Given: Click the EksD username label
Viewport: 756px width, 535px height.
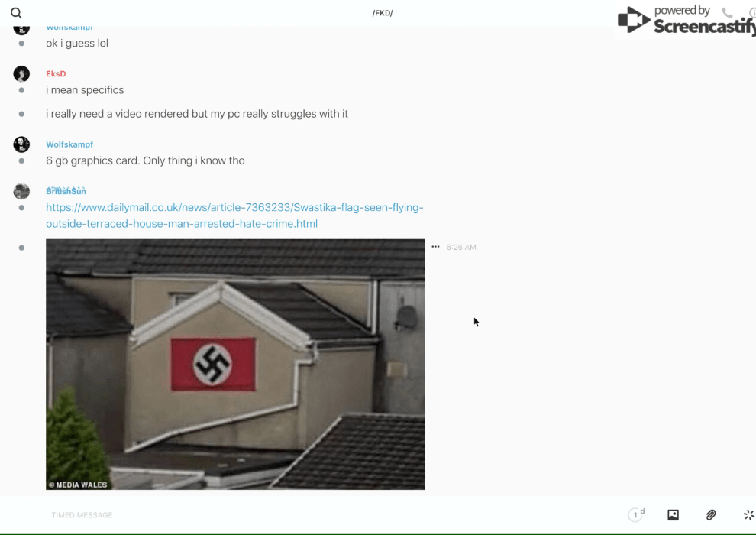Looking at the screenshot, I should click(56, 74).
